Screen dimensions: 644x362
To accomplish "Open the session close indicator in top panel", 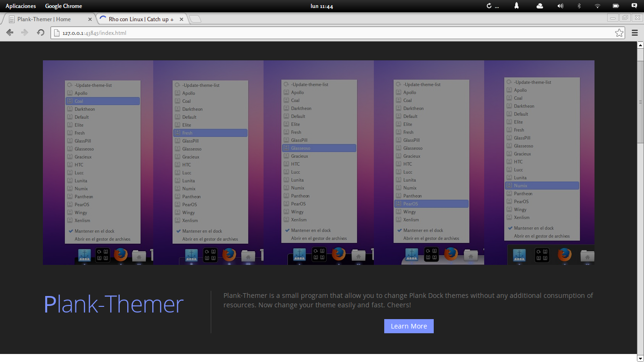I will pyautogui.click(x=634, y=6).
